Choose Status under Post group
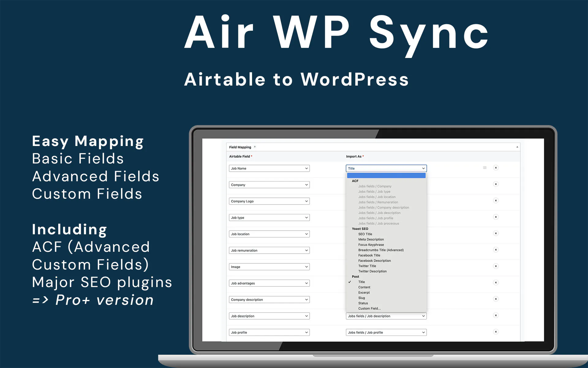 363,303
